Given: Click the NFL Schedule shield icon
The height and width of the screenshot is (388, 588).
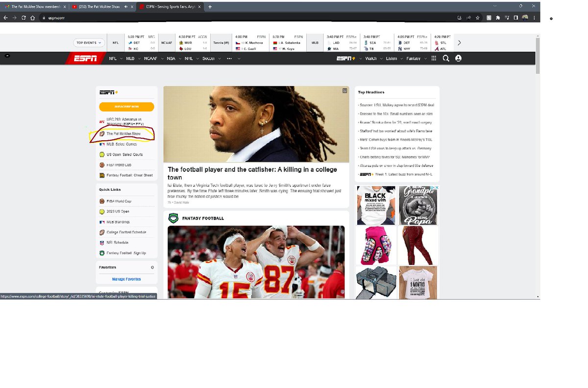Looking at the screenshot, I should [x=102, y=242].
